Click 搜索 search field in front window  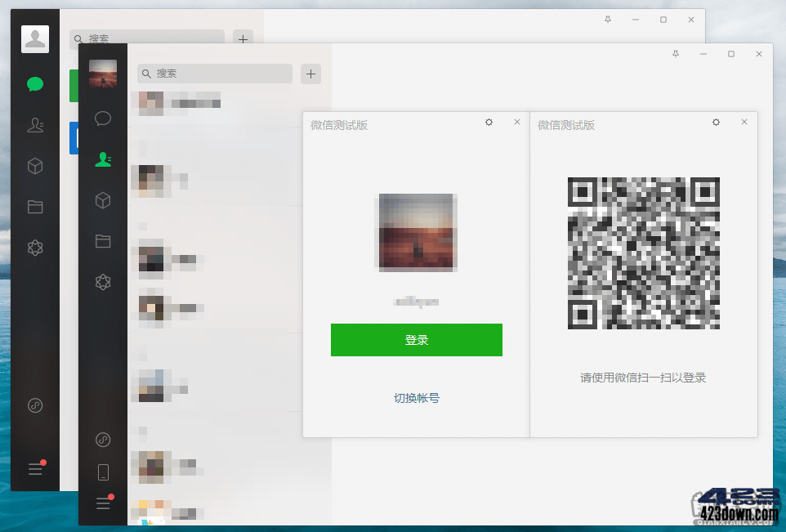[215, 74]
